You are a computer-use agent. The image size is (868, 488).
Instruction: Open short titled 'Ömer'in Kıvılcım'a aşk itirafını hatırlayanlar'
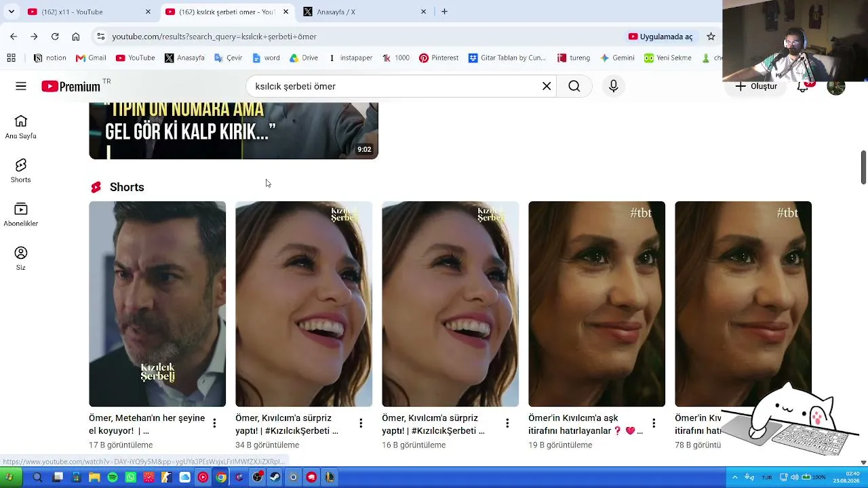(x=586, y=424)
